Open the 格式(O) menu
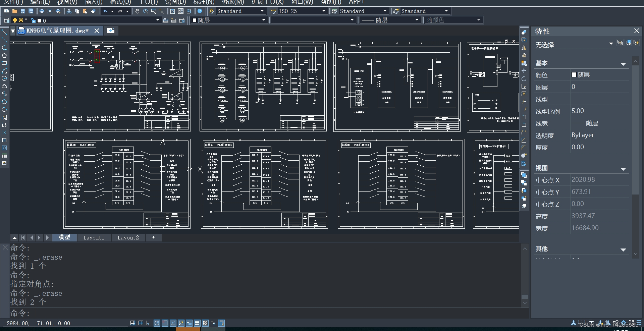 tap(120, 2)
